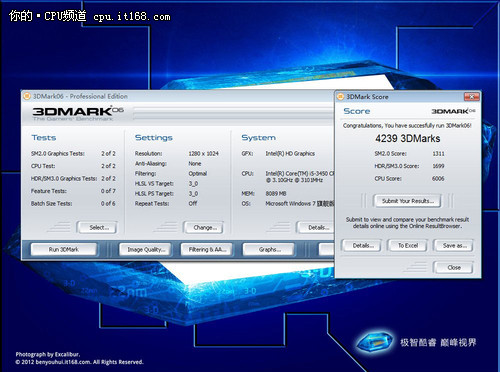The height and width of the screenshot is (372, 500).
Task: Click the MEM value 8089 MB
Action: pos(276,194)
